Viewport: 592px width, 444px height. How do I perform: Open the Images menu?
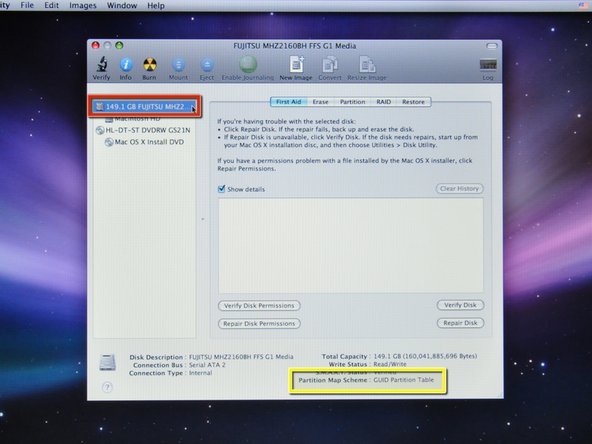coord(83,5)
